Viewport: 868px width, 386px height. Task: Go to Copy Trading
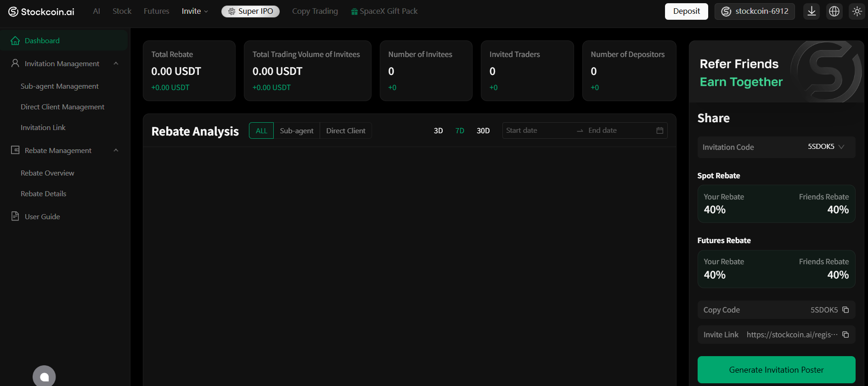[x=315, y=11]
